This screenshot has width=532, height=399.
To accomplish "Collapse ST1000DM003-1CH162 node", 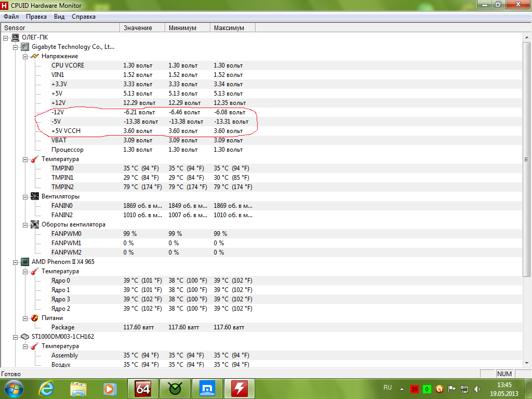I will [15, 337].
